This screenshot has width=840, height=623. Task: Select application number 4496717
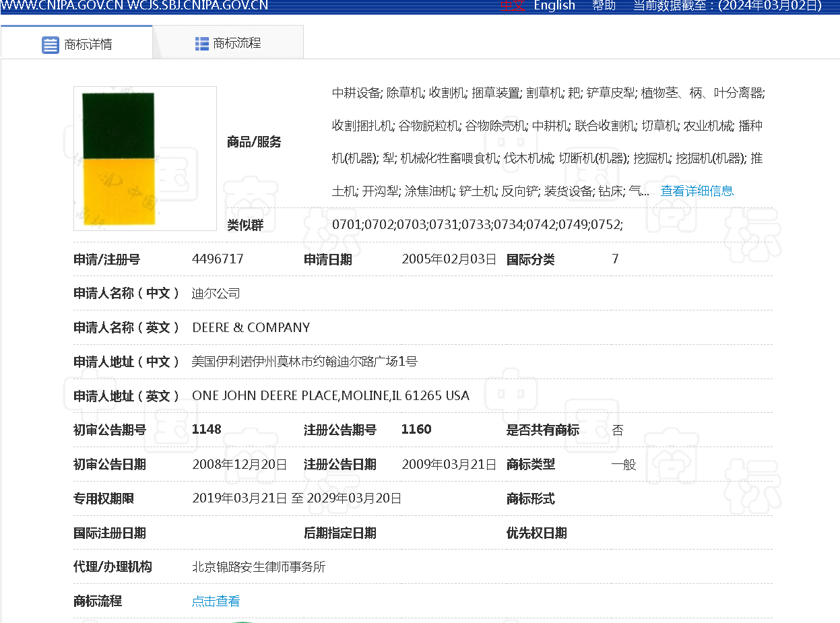[x=218, y=259]
